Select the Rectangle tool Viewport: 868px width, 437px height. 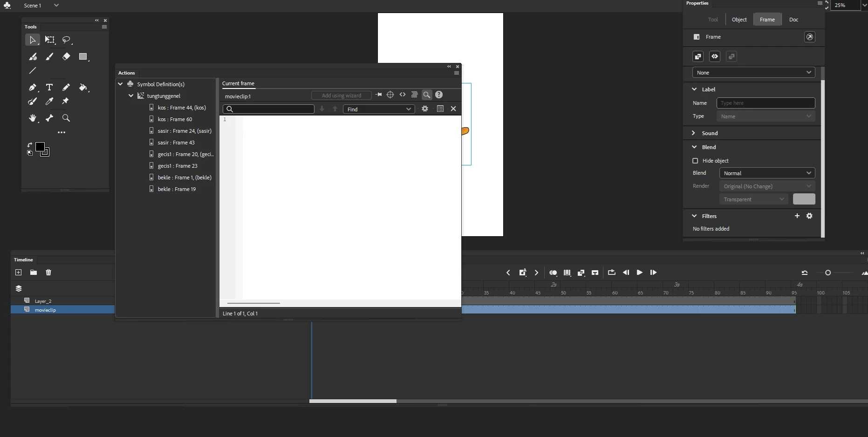pyautogui.click(x=83, y=57)
